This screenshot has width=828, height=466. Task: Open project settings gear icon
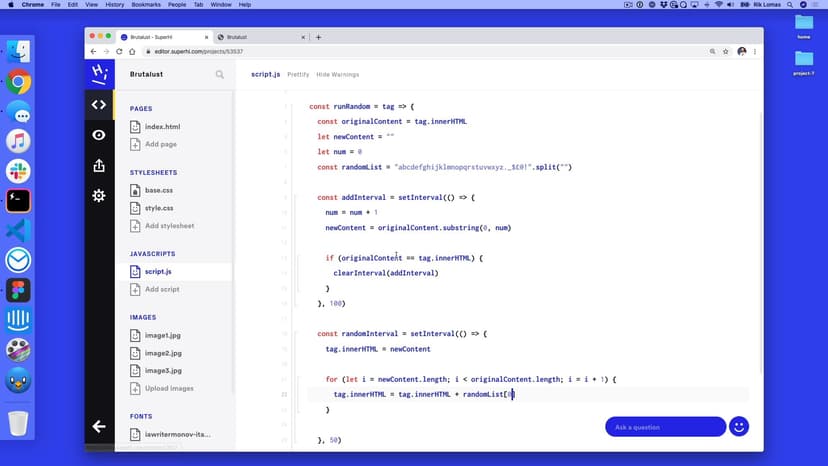(x=98, y=196)
